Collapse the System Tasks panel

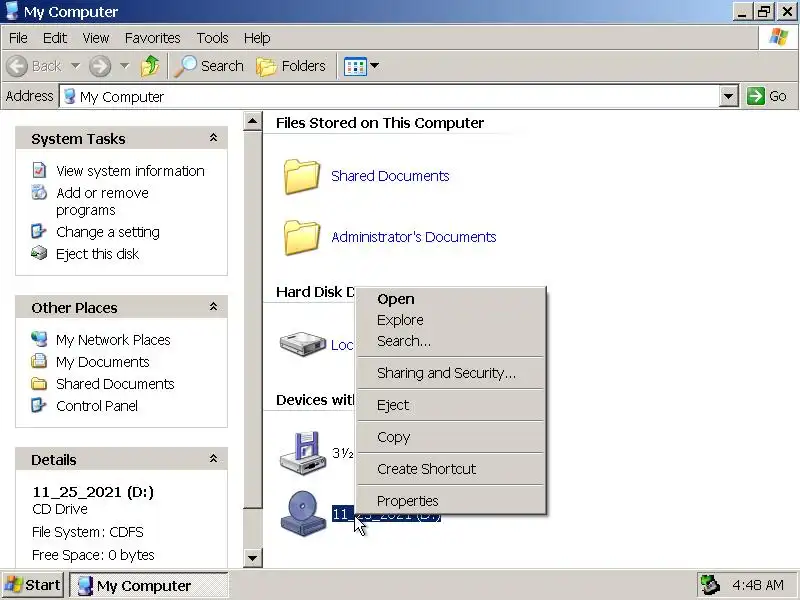(x=213, y=138)
